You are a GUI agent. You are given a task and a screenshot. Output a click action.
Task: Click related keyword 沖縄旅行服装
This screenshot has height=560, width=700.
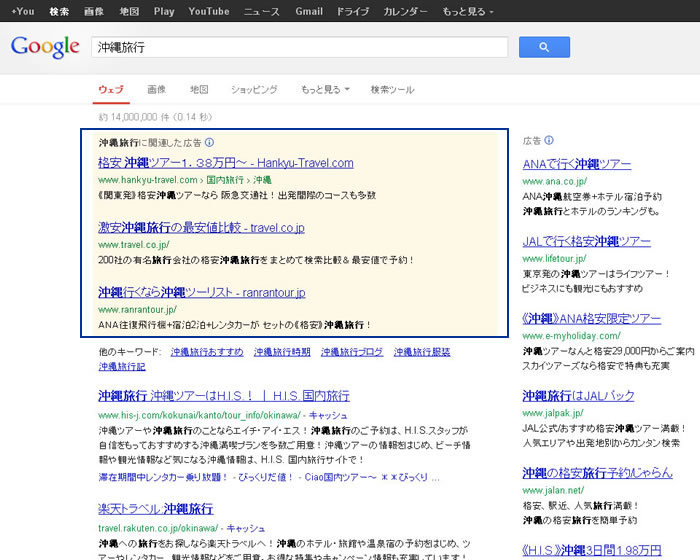coord(422,352)
